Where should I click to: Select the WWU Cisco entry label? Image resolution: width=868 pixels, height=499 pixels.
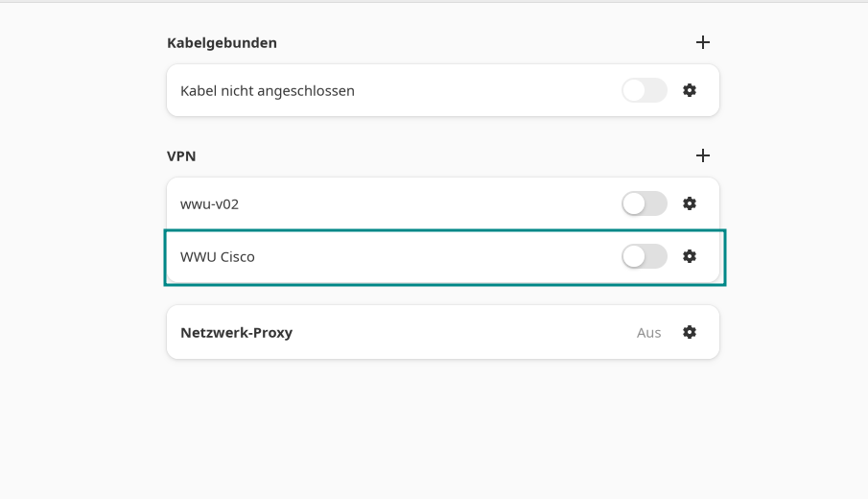click(x=218, y=257)
